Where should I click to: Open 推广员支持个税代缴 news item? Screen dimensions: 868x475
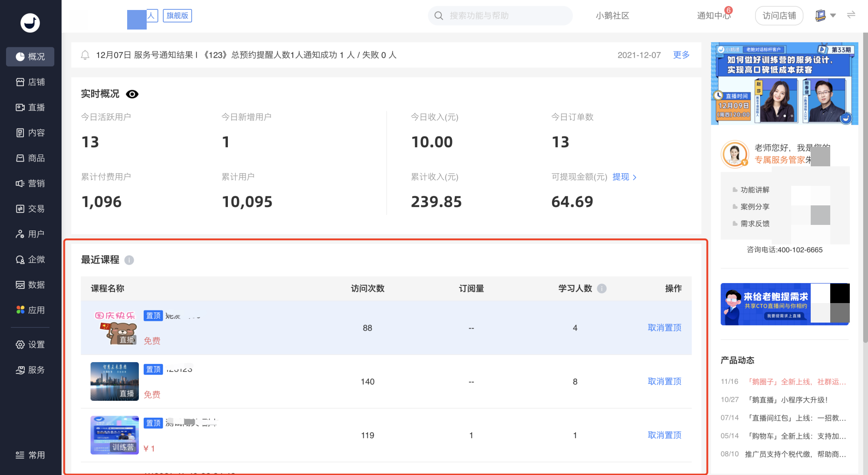click(796, 455)
